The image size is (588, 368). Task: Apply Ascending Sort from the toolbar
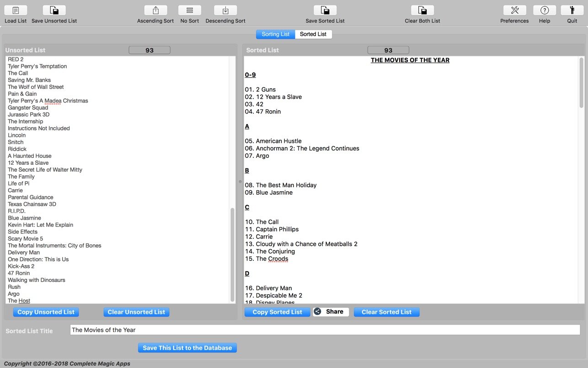[155, 11]
